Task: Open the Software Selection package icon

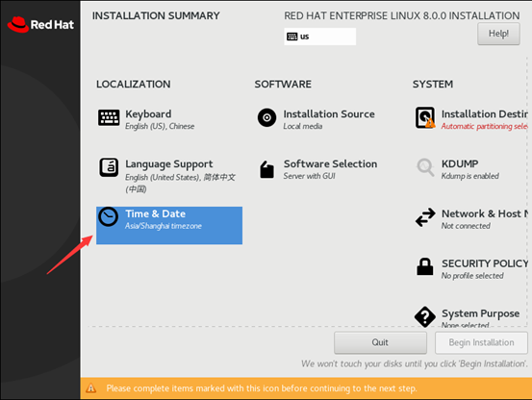Action: click(x=267, y=169)
